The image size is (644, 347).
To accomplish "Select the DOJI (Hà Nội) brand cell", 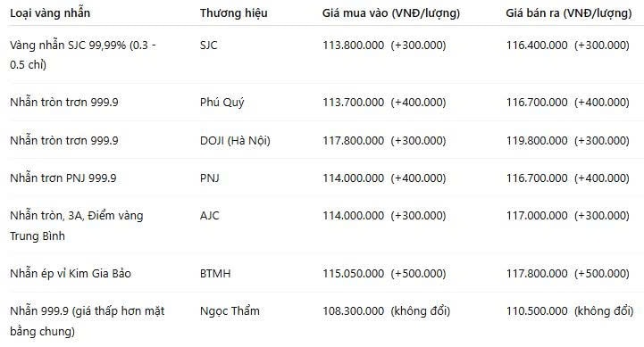I will [235, 141].
